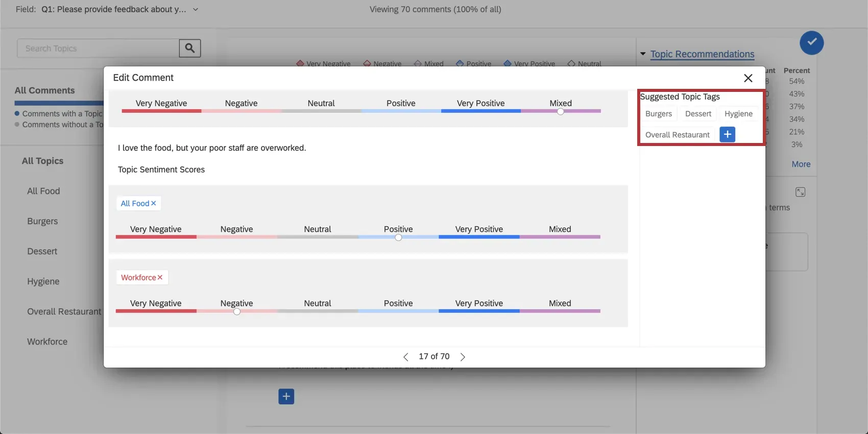This screenshot has width=868, height=434.
Task: Go to the next comment arrow
Action: (x=463, y=357)
